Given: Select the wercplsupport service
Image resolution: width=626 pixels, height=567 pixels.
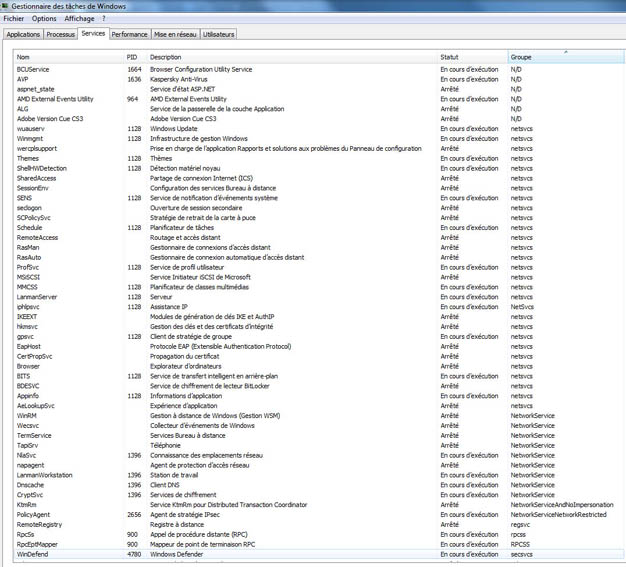Looking at the screenshot, I should (x=319, y=149).
